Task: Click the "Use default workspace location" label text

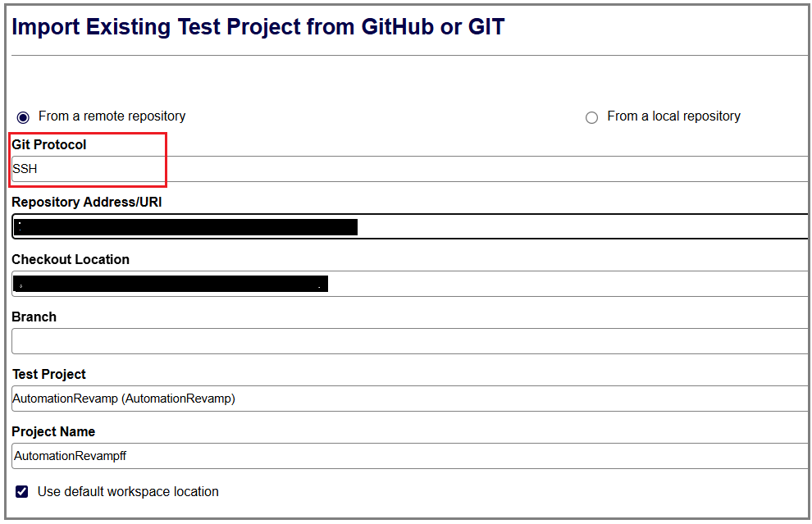Action: click(128, 492)
